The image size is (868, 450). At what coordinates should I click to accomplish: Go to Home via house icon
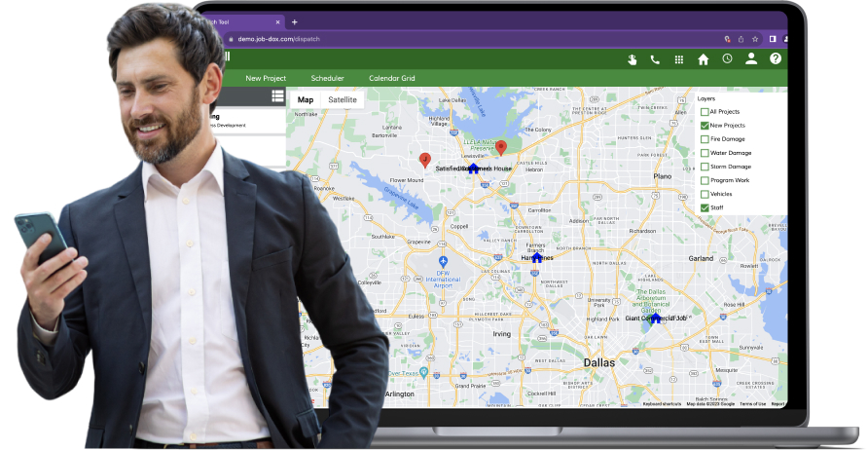point(704,59)
